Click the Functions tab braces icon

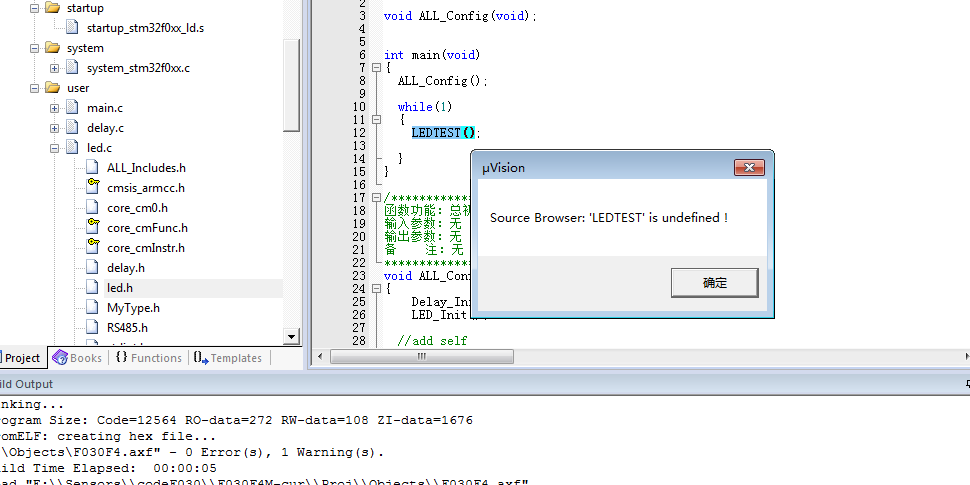(x=121, y=358)
